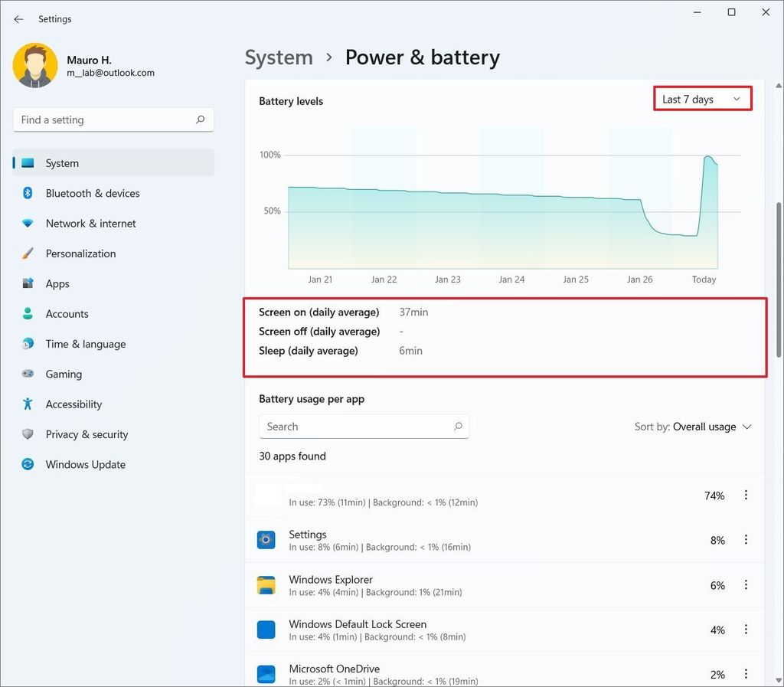Select System in the left navigation

point(61,162)
